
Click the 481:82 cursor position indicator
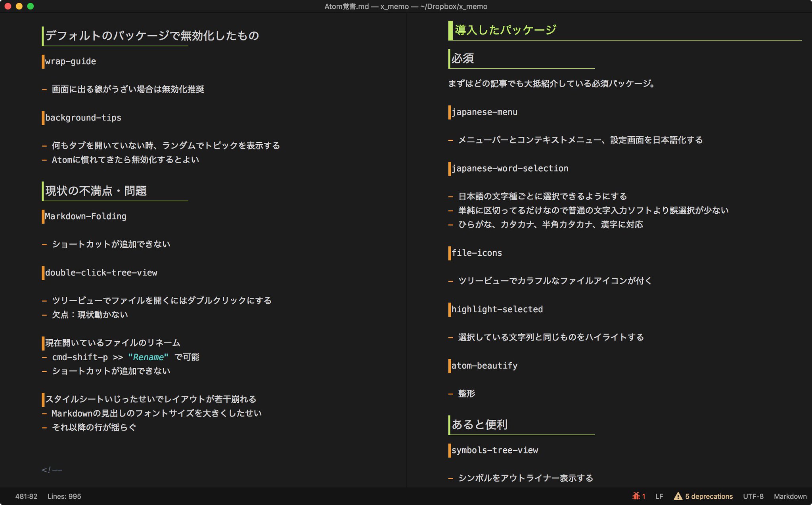(26, 496)
